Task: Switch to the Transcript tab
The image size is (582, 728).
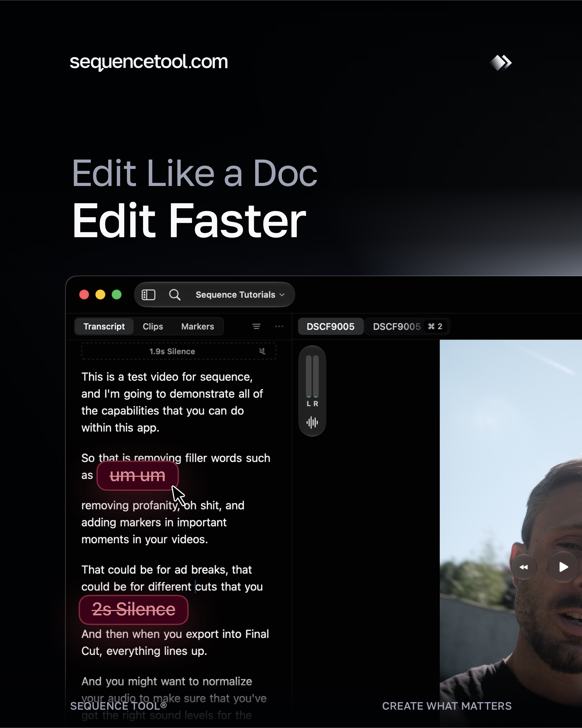Action: pyautogui.click(x=104, y=326)
